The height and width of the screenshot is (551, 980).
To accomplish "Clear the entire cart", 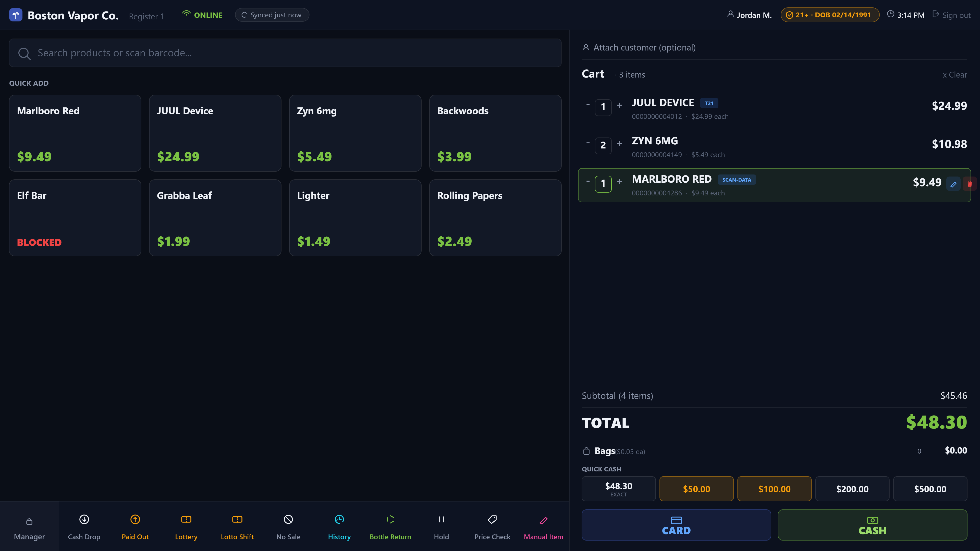I will click(954, 74).
